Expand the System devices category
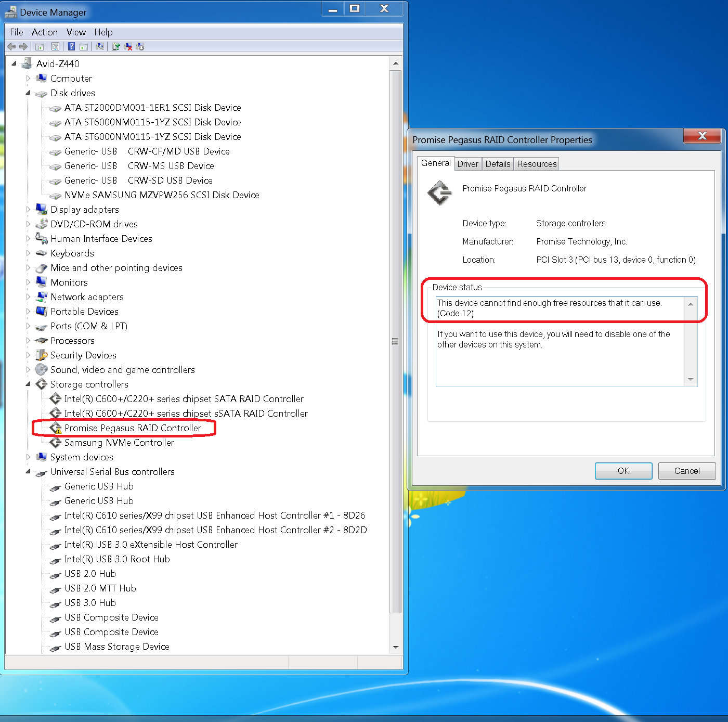This screenshot has width=728, height=722. (x=28, y=457)
